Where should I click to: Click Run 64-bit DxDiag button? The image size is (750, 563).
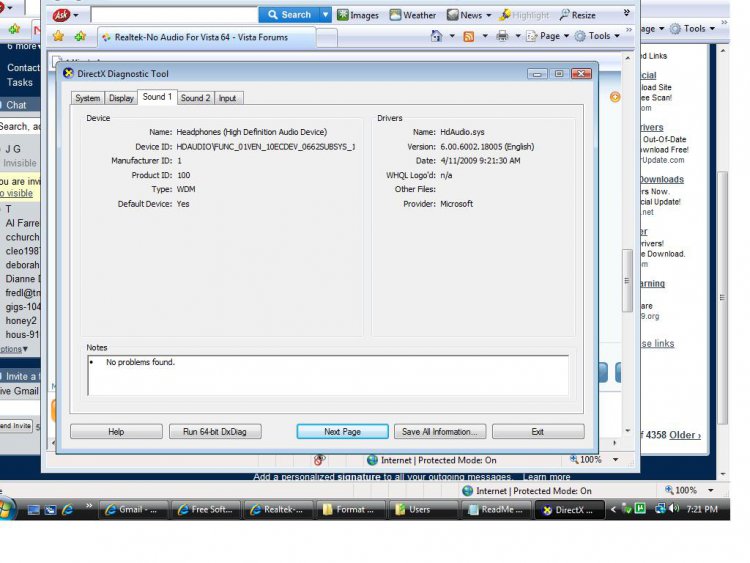pos(215,431)
